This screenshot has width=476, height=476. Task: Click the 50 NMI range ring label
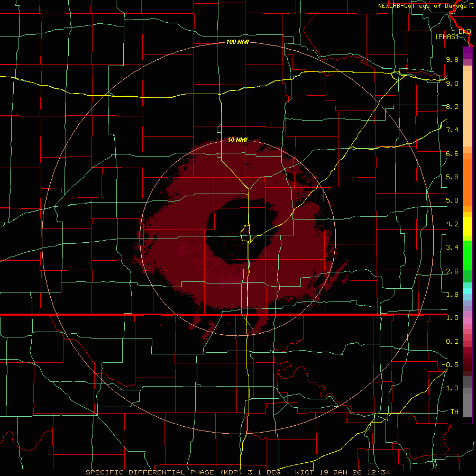pos(237,140)
